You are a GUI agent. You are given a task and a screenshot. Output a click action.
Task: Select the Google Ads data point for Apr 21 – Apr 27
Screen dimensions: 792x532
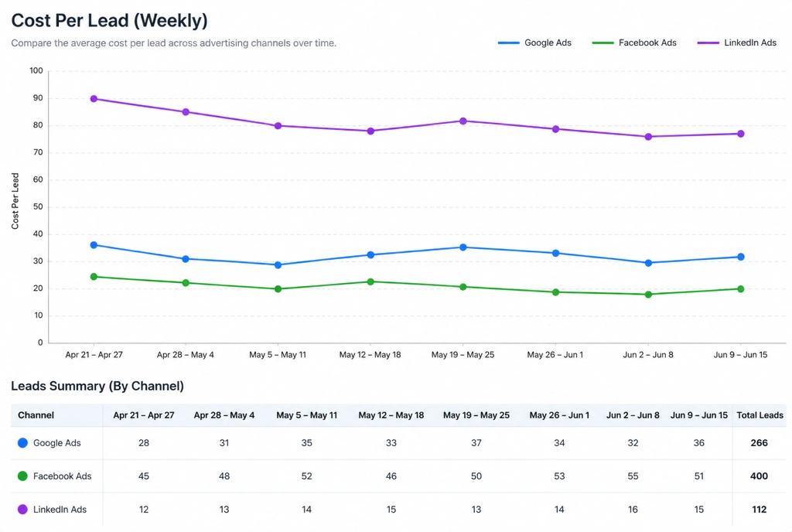(x=94, y=245)
